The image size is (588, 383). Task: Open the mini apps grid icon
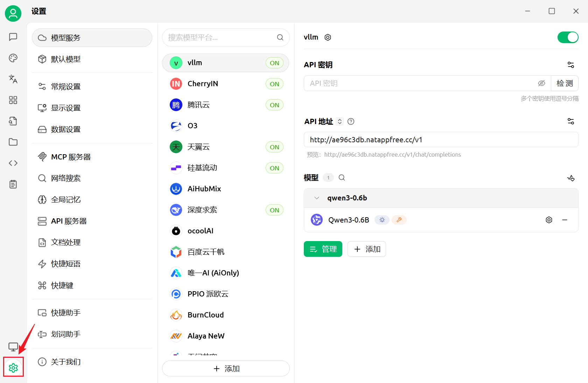tap(13, 100)
